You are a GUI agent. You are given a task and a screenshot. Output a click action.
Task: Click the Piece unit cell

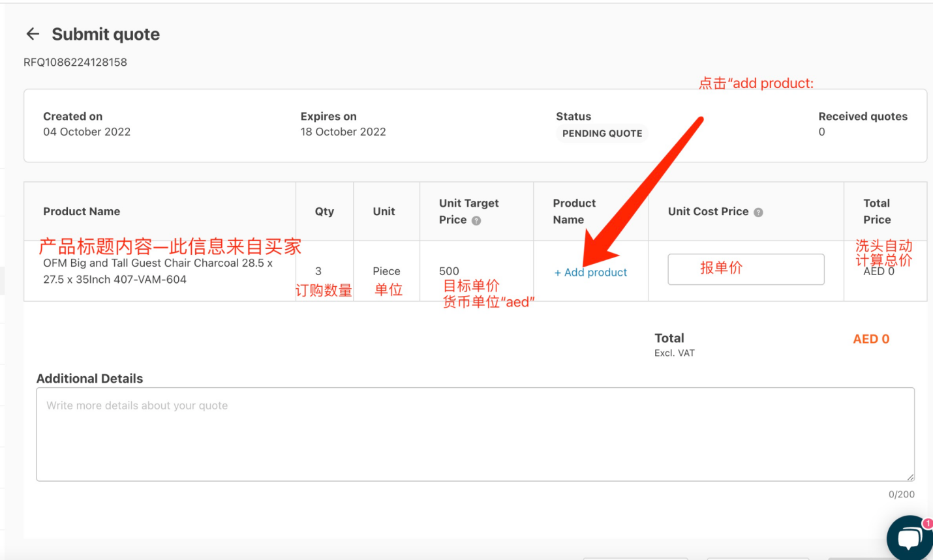386,271
